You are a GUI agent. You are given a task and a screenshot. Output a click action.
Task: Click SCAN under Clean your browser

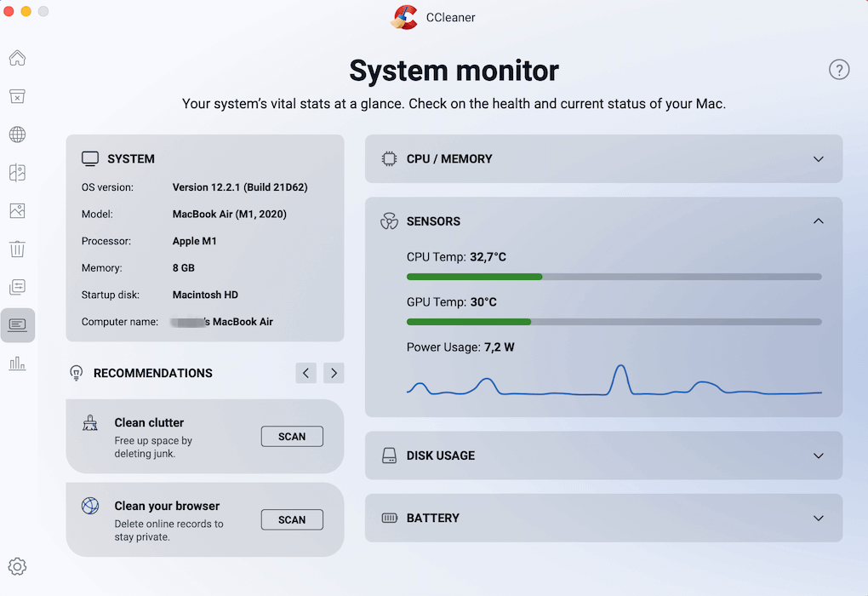pyautogui.click(x=292, y=519)
